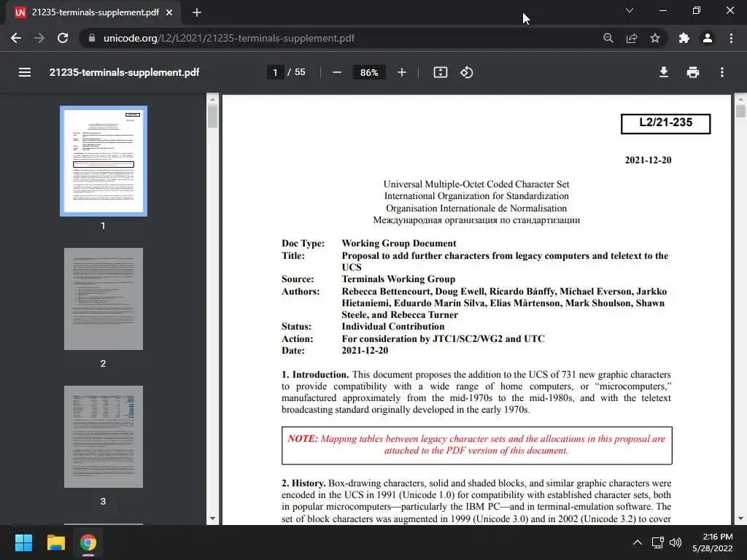Click the file name title in PDF toolbar

[124, 72]
